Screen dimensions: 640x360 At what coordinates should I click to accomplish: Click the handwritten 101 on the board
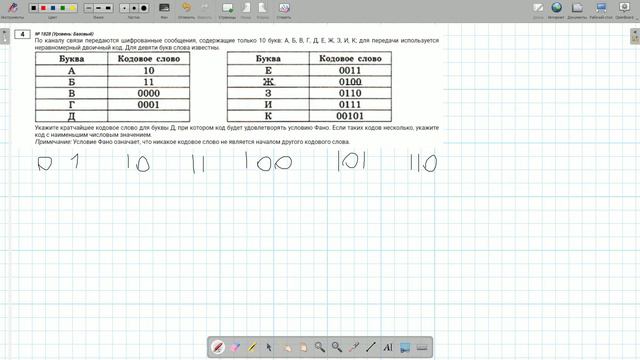tap(351, 161)
